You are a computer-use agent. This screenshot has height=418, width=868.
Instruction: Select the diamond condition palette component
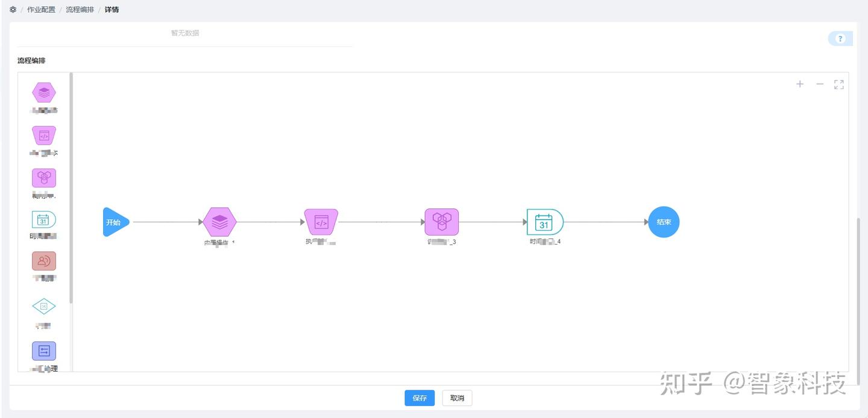coord(44,307)
